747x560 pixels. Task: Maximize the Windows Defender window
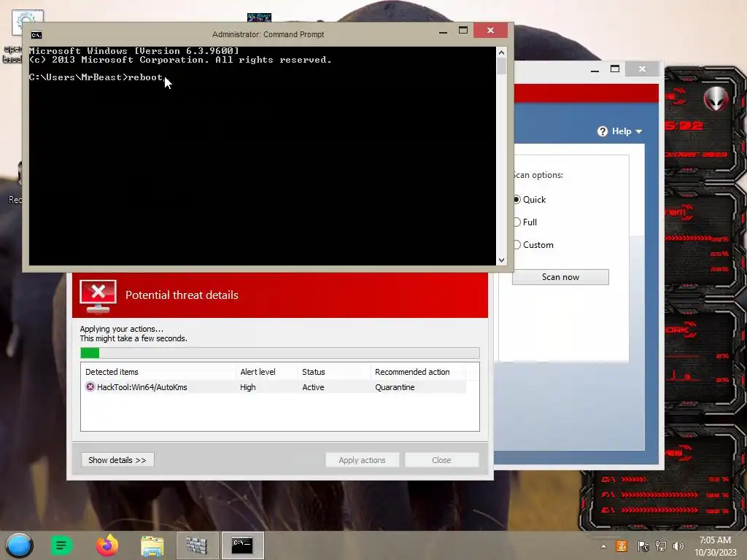(615, 69)
